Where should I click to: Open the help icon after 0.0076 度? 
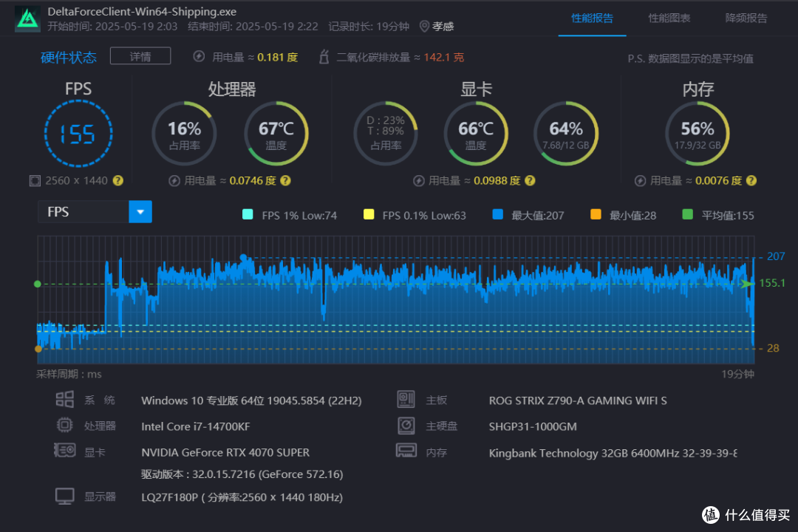point(751,181)
